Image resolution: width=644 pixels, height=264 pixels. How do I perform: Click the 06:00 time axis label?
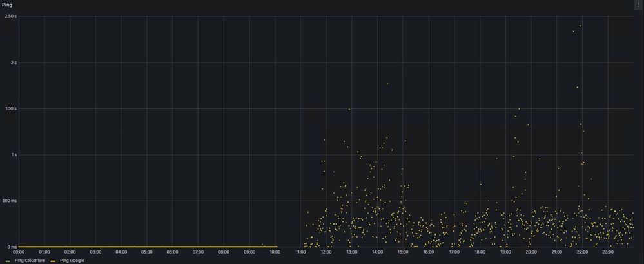pos(172,252)
